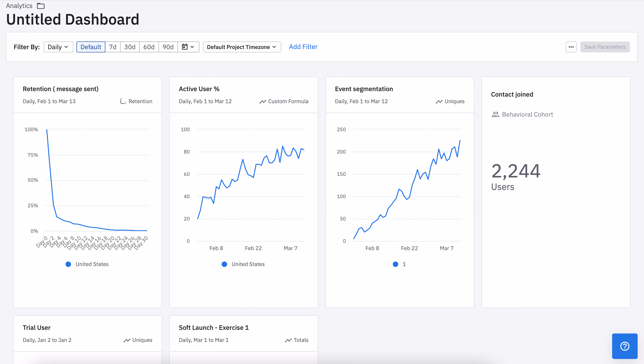Viewport: 644px width, 364px height.
Task: Select the 90d date range
Action: [x=168, y=47]
